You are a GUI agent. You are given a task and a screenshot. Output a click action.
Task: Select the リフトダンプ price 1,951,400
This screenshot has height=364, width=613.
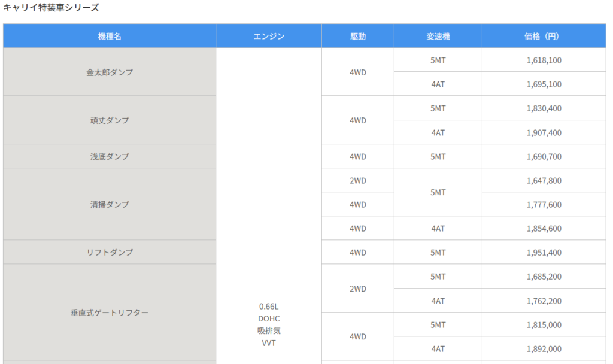tap(544, 253)
